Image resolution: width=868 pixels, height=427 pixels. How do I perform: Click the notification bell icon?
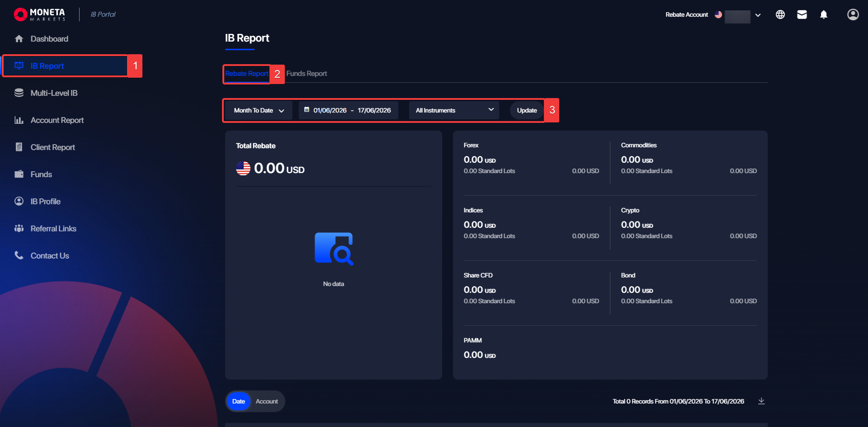coord(824,14)
